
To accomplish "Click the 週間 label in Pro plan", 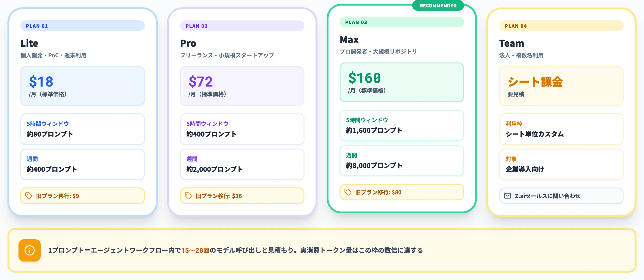I will point(192,159).
